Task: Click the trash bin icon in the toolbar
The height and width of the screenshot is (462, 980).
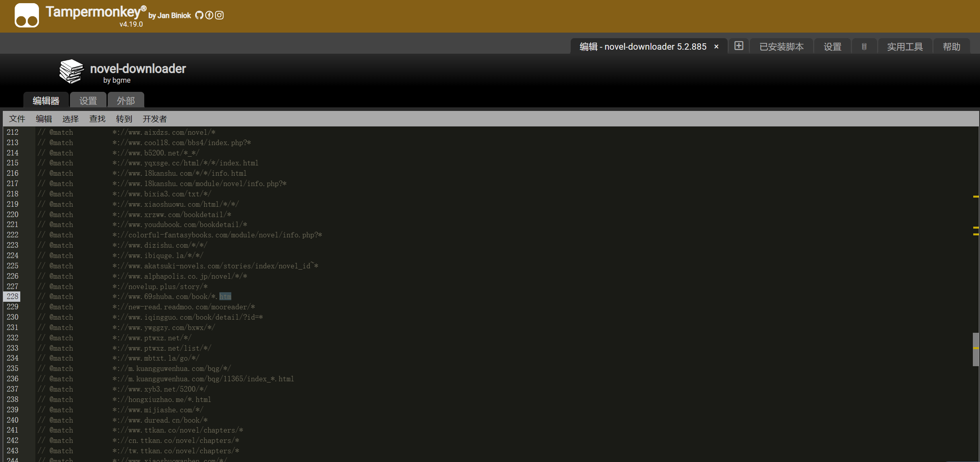Action: [864, 46]
